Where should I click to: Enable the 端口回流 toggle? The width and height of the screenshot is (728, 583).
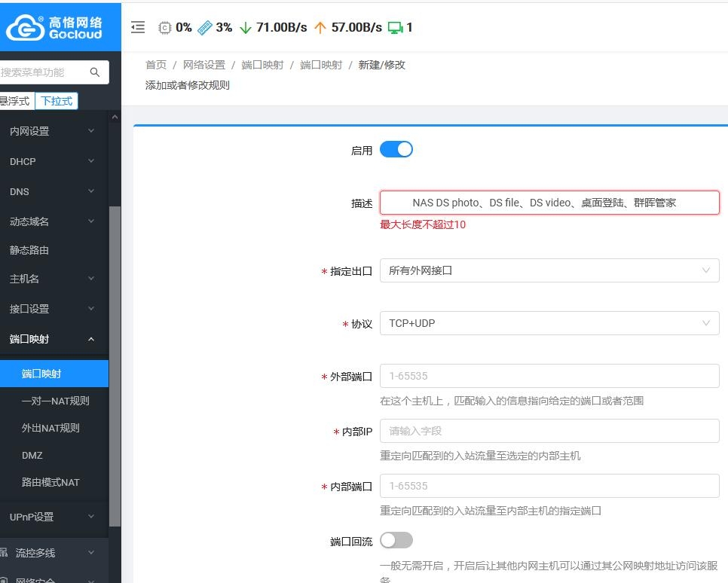(x=396, y=540)
